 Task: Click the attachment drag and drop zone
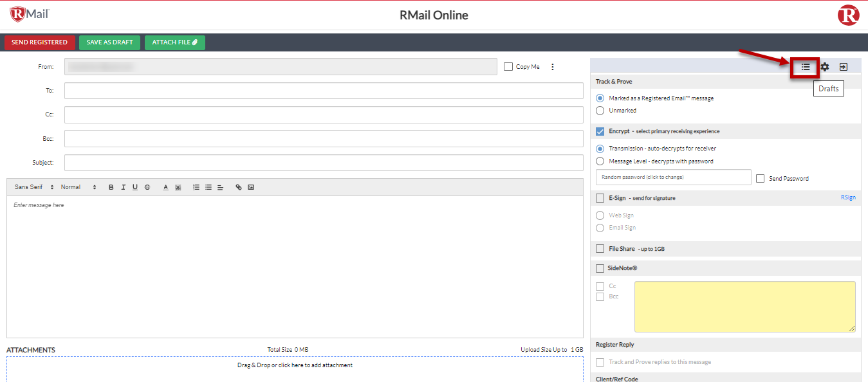click(x=295, y=369)
